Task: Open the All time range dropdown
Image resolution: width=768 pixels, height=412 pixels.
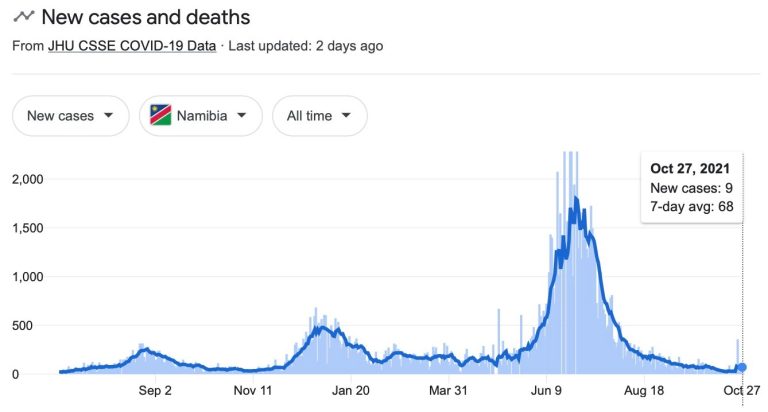Action: [319, 116]
